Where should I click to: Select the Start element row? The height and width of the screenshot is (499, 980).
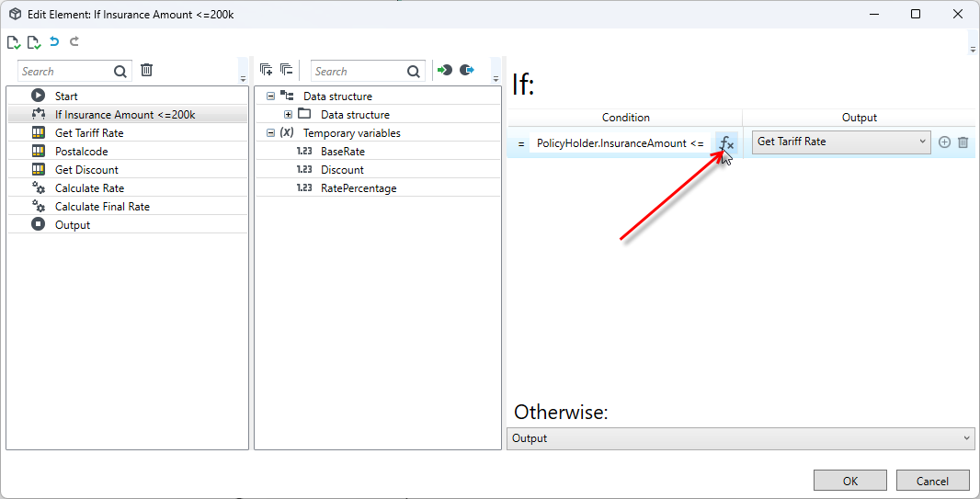tap(127, 96)
